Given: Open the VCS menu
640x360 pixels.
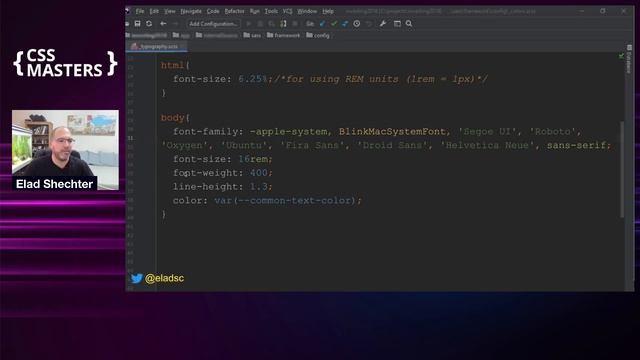Looking at the screenshot, I should pyautogui.click(x=288, y=11).
